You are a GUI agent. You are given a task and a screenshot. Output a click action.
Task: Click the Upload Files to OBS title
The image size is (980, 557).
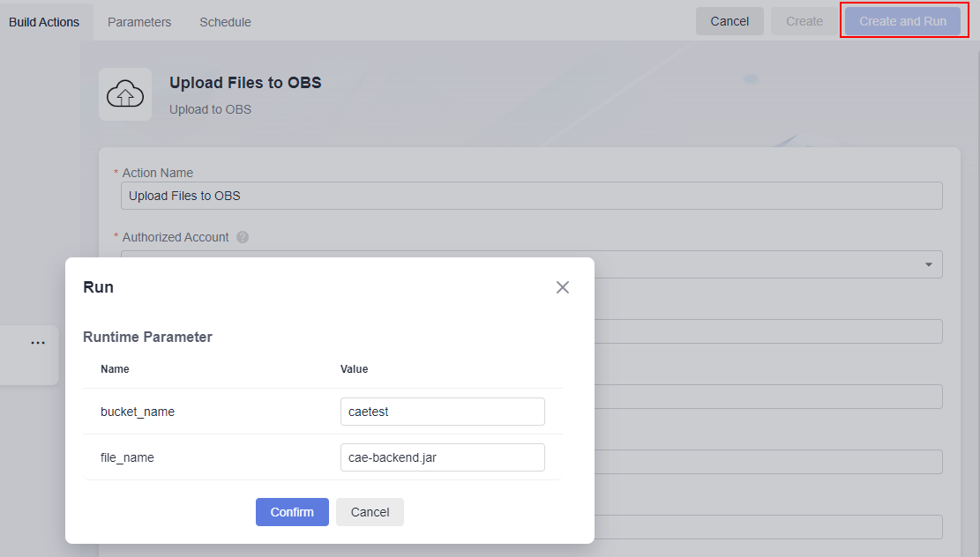[x=245, y=83]
